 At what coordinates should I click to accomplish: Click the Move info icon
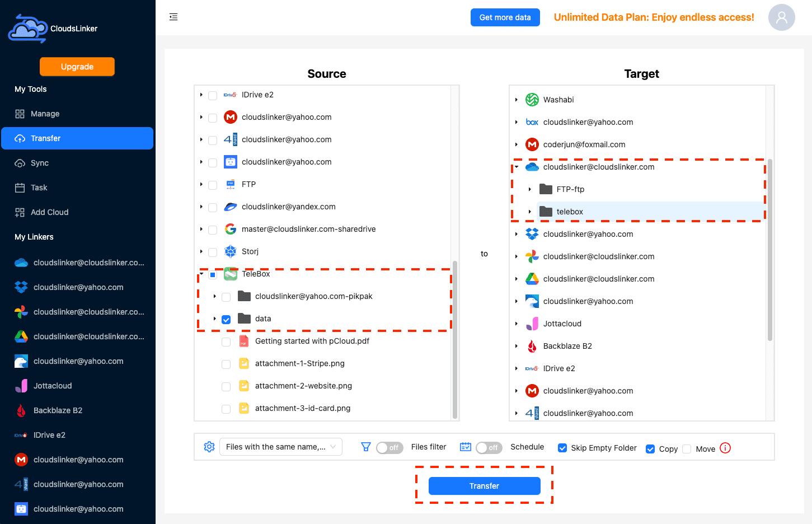click(725, 448)
